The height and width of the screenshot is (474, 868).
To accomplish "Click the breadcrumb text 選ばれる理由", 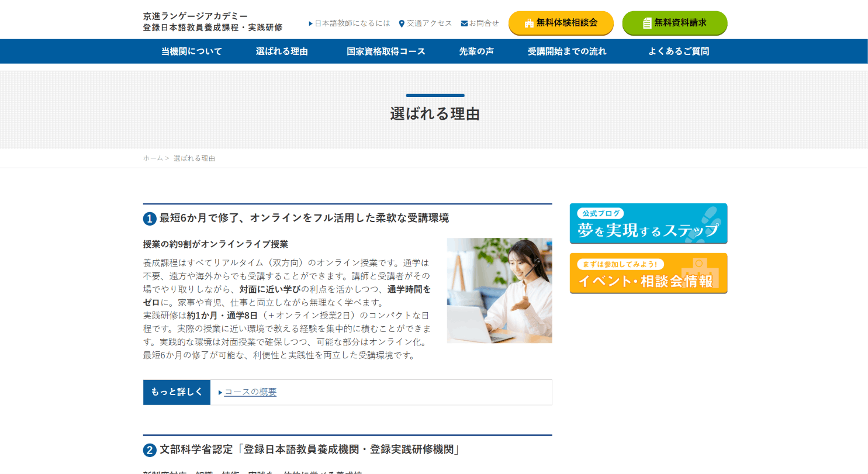I will pyautogui.click(x=195, y=158).
